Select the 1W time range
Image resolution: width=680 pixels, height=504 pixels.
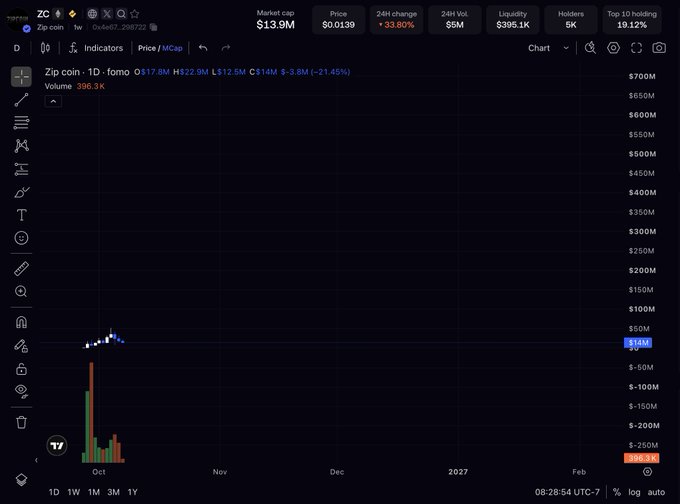pyautogui.click(x=74, y=492)
